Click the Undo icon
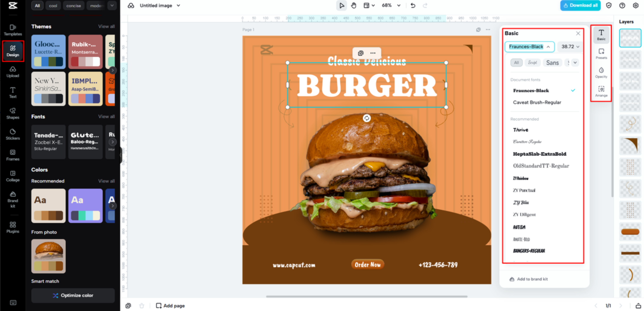 [413, 5]
